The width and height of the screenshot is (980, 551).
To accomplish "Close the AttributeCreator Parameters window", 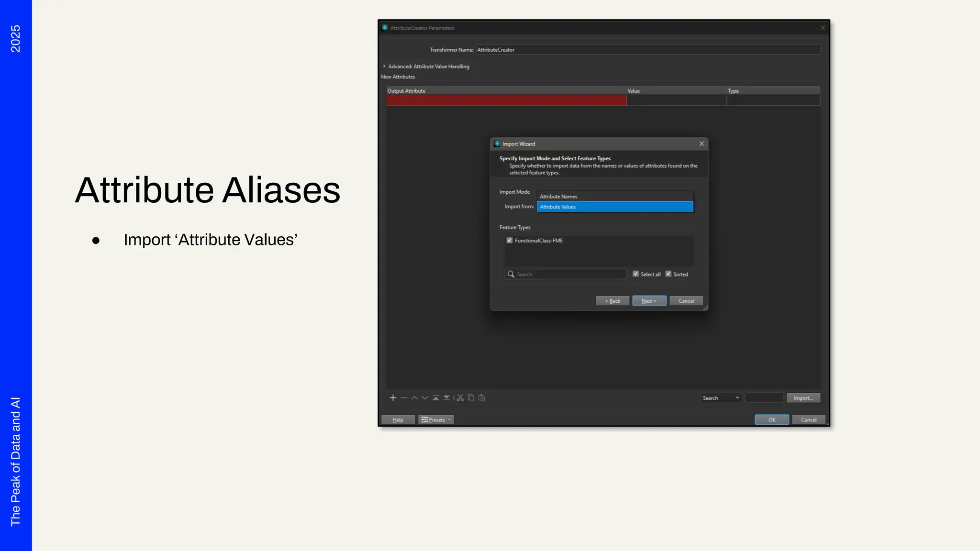I will [823, 28].
